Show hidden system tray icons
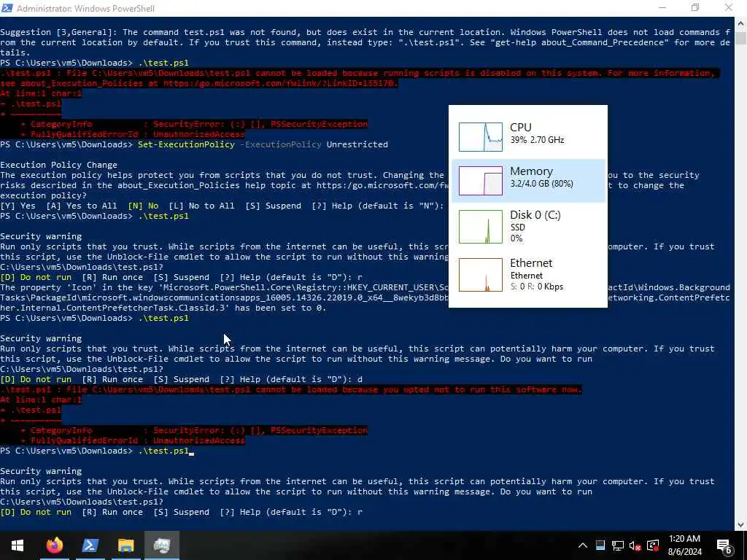 click(583, 545)
